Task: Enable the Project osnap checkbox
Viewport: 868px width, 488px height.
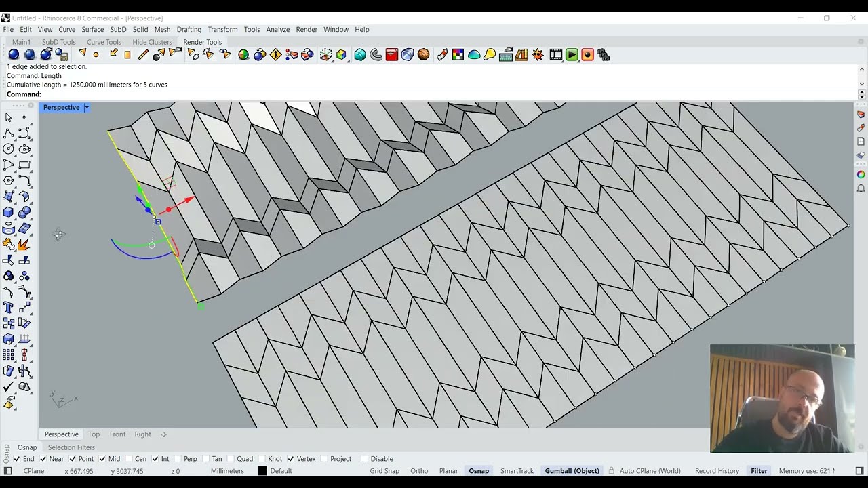Action: (324, 459)
